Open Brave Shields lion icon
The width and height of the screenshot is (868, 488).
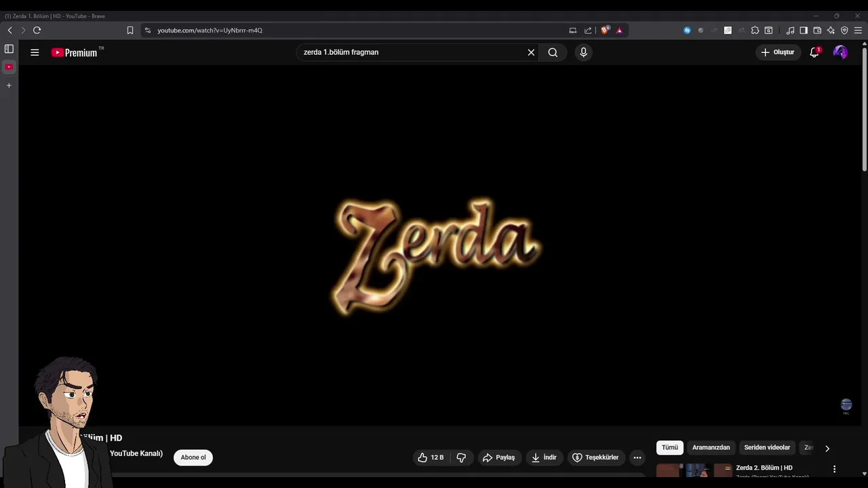606,30
